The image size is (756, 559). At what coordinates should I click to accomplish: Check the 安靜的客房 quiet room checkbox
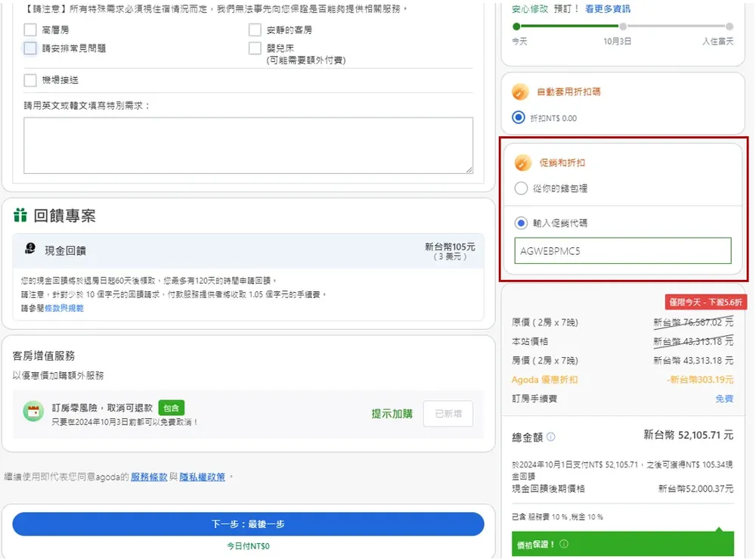pyautogui.click(x=255, y=30)
